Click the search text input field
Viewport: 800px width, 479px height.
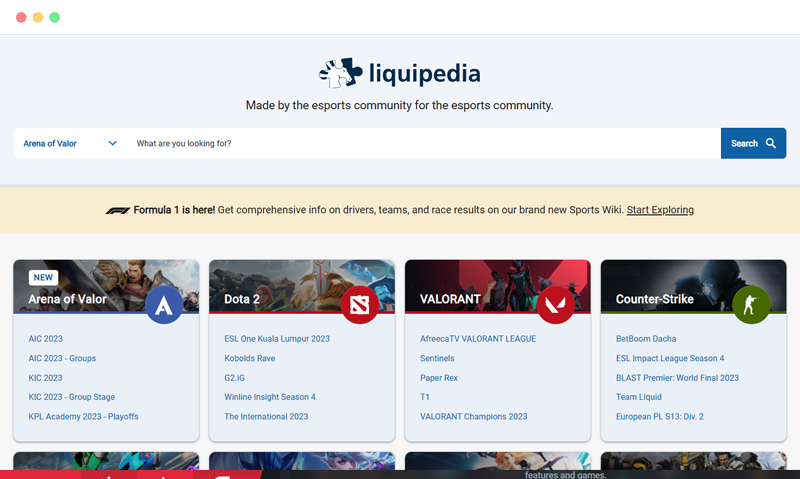(x=423, y=143)
